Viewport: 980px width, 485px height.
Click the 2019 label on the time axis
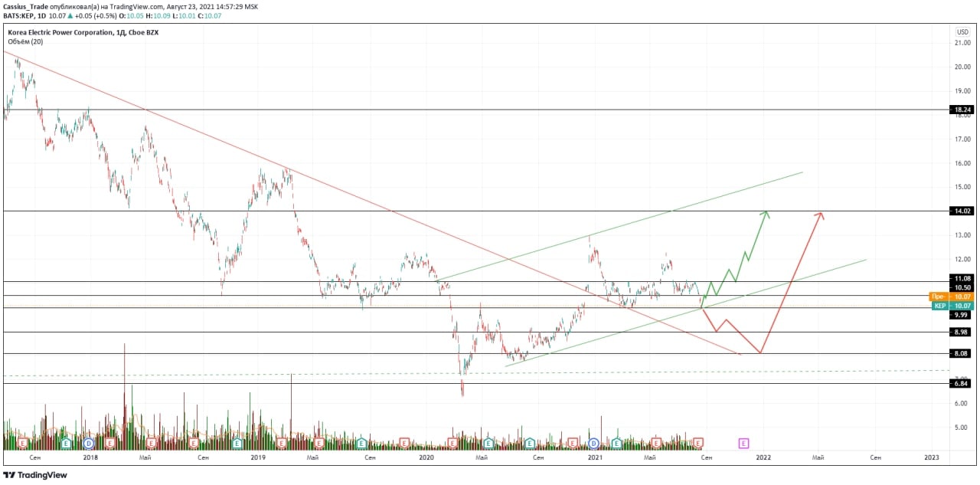[258, 457]
